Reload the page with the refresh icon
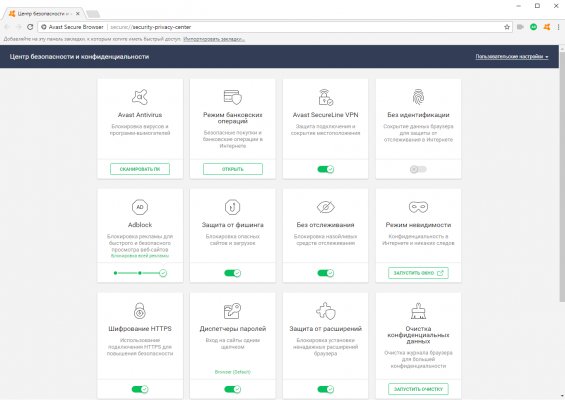The height and width of the screenshot is (400, 565). pyautogui.click(x=30, y=27)
